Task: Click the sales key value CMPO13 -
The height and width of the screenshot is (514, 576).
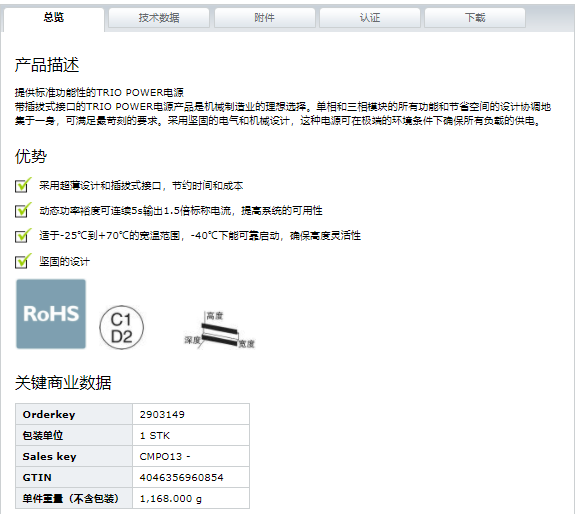Action: (x=165, y=456)
